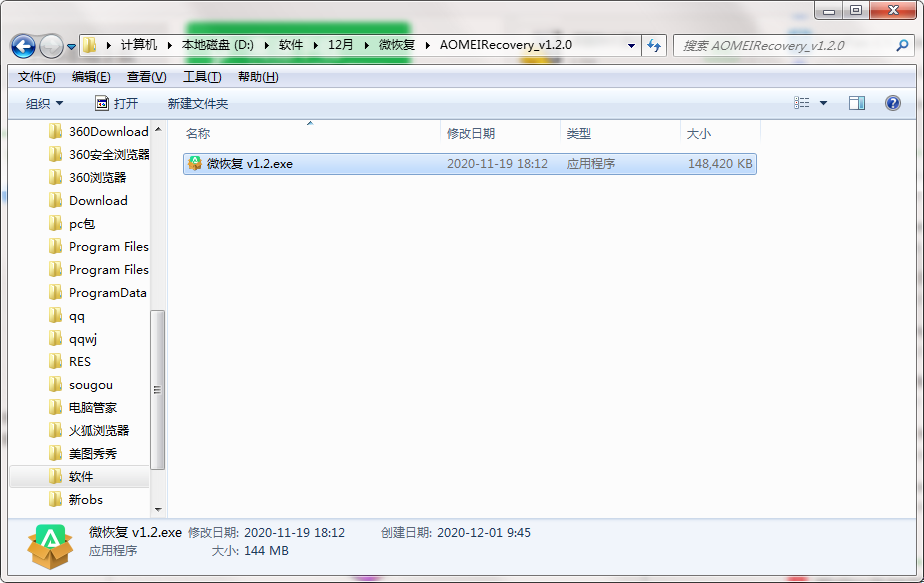Click the 应用程序 type cell
Screen dimensions: 924x583
pyautogui.click(x=590, y=164)
